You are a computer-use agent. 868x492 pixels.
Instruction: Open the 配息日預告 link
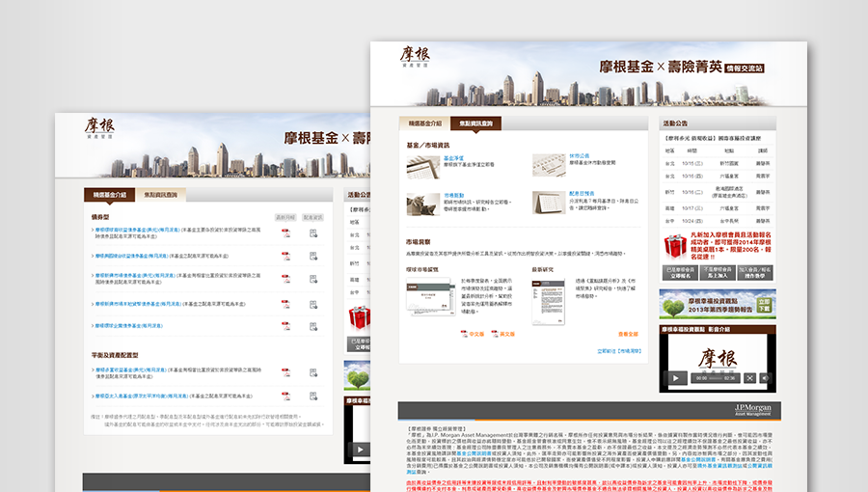582,194
